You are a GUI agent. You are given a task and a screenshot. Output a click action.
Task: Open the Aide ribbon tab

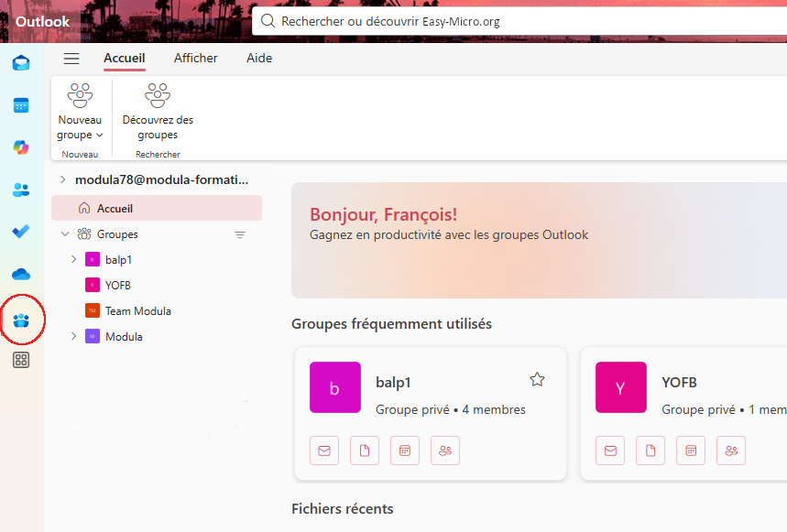pyautogui.click(x=259, y=59)
